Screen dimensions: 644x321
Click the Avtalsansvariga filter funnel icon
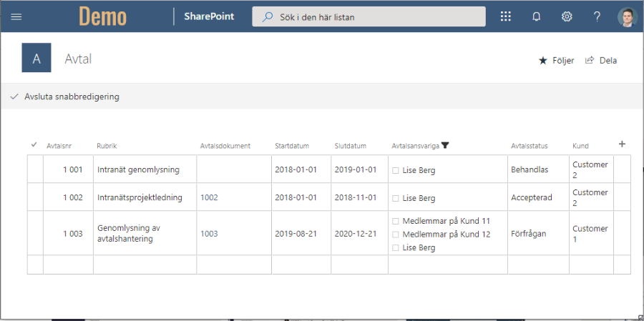tap(445, 146)
